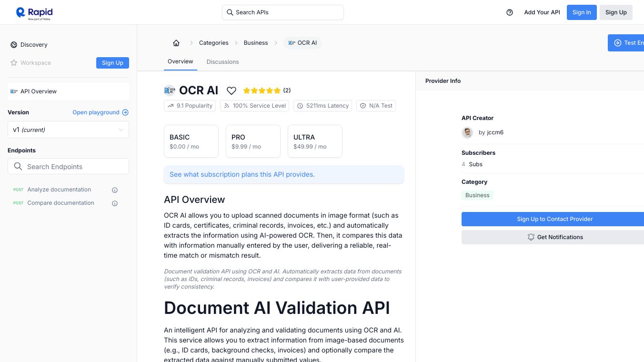Click the OCR AI breadcrumb chip

pos(302,43)
